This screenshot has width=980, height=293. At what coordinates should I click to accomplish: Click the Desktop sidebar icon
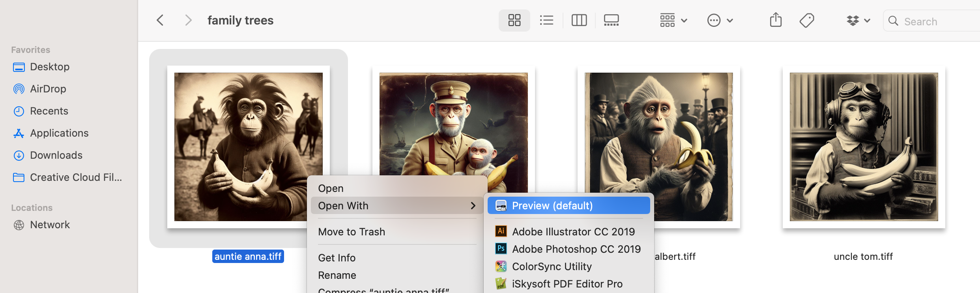pos(19,67)
